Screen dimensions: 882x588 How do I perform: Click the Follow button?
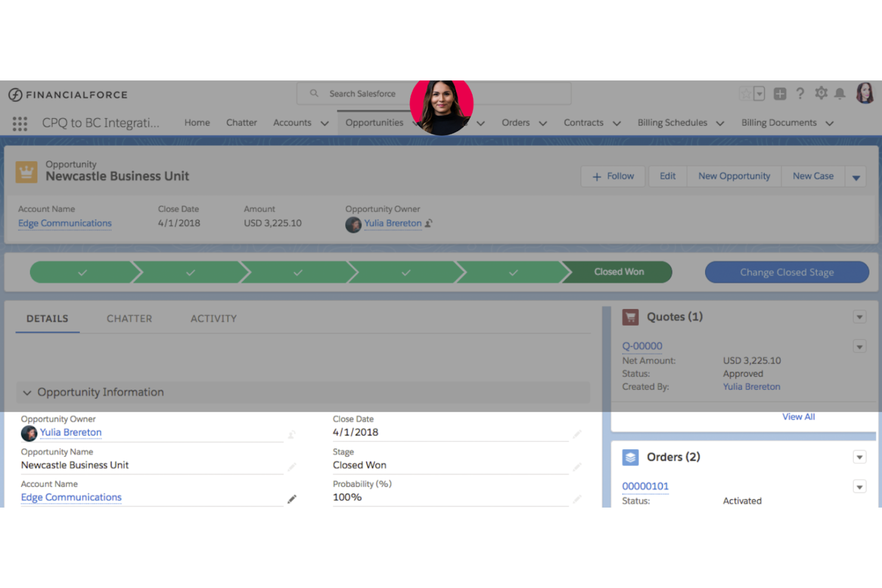pos(613,176)
